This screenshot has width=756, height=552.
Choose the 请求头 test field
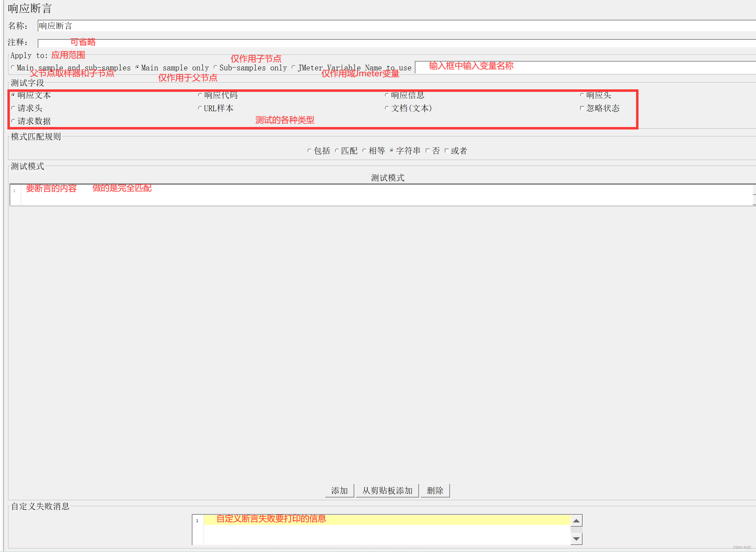click(x=13, y=108)
